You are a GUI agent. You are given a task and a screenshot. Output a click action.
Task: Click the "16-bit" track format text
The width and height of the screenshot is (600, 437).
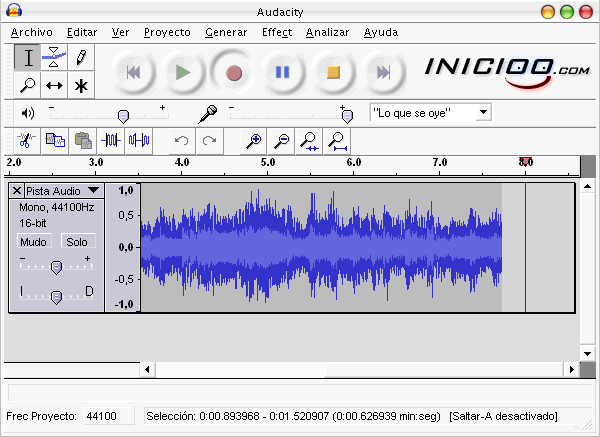33,223
